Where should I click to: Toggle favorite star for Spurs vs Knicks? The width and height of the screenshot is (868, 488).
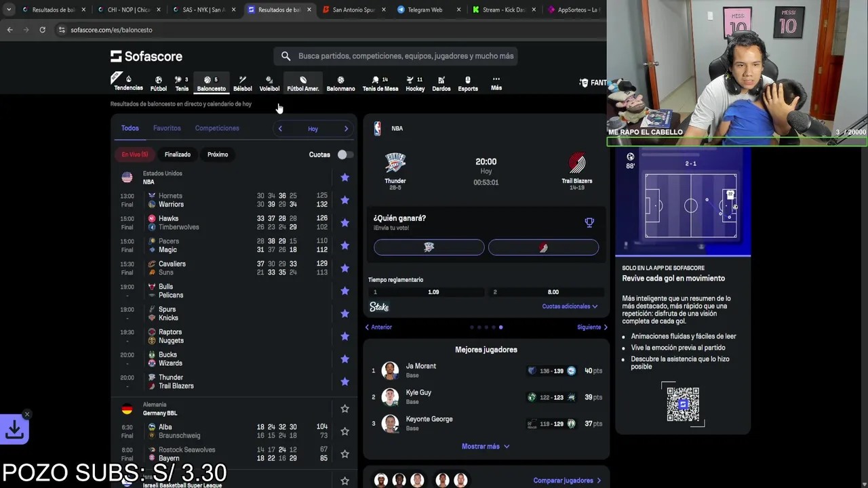pyautogui.click(x=344, y=314)
